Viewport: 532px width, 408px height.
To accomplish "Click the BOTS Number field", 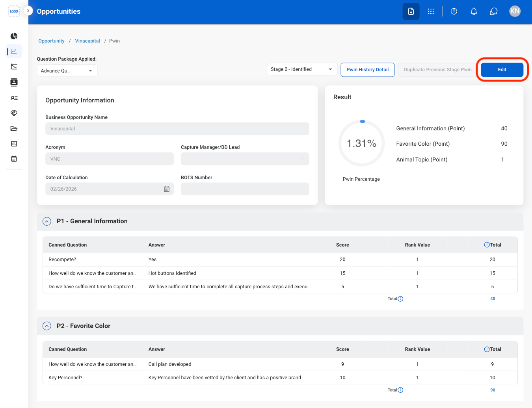I will [245, 189].
